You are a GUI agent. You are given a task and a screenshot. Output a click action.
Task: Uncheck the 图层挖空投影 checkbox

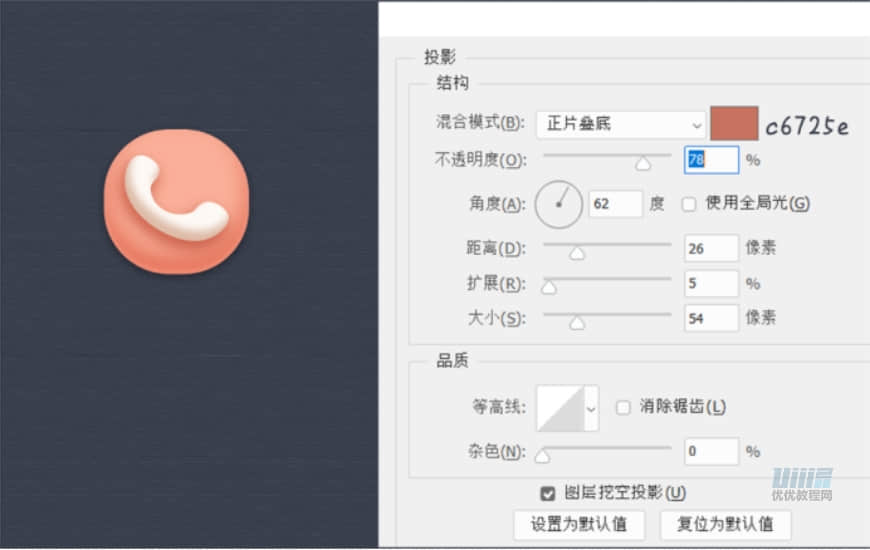(548, 493)
